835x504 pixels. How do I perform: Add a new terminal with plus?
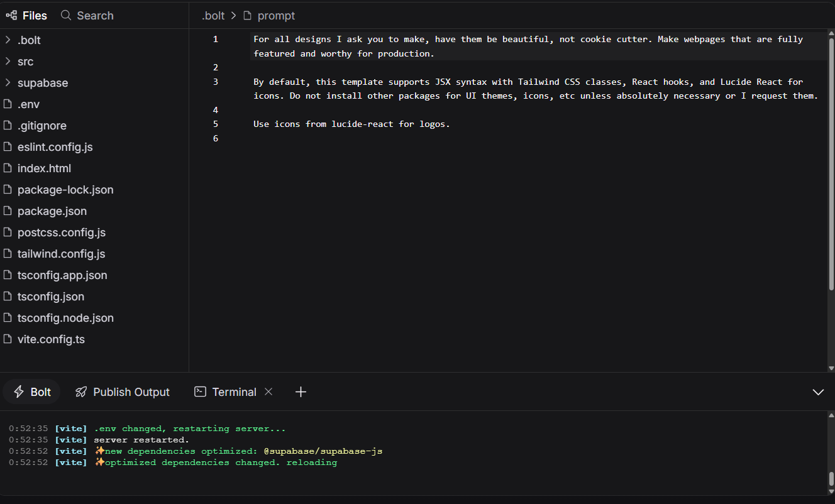click(301, 392)
